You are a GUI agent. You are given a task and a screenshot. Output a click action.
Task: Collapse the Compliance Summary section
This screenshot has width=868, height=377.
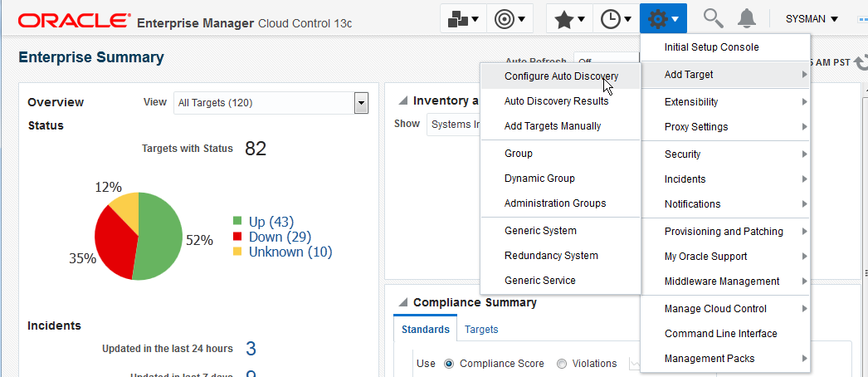click(403, 302)
